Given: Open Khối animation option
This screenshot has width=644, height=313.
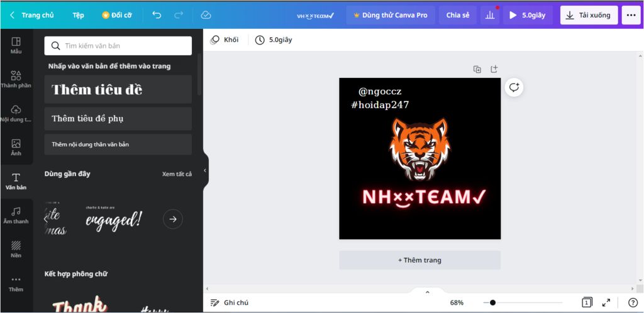Looking at the screenshot, I should tap(225, 40).
